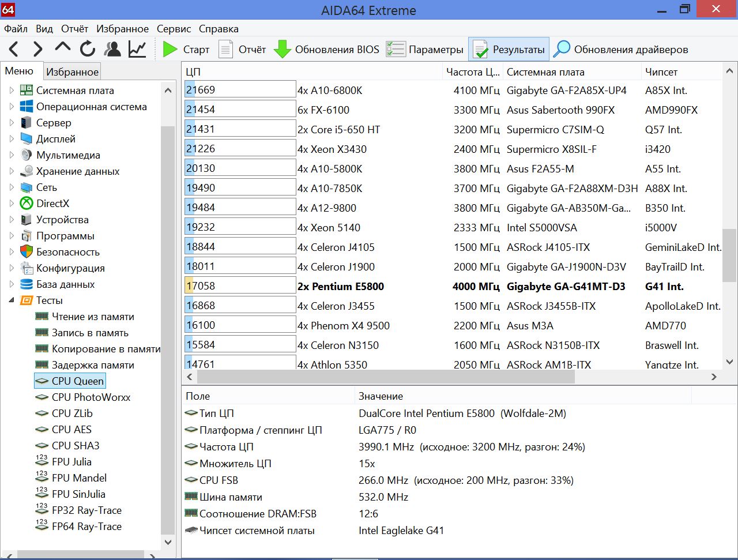The width and height of the screenshot is (738, 560).
Task: Select the Тип ЦП field row
Action: [436, 414]
